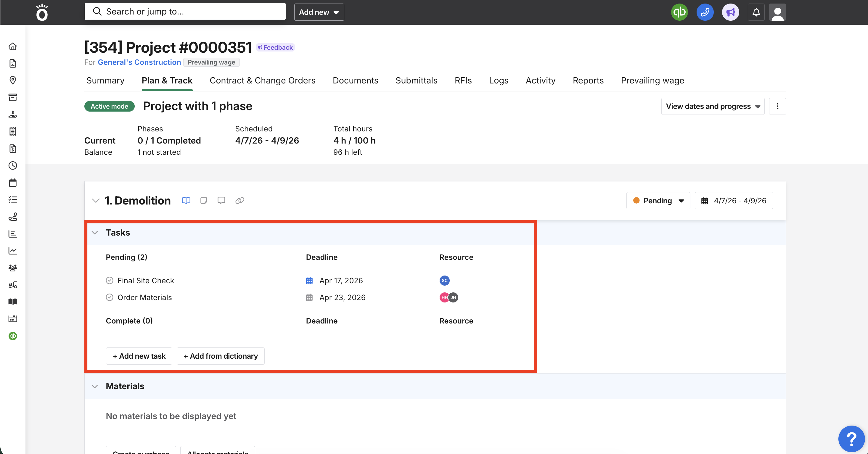Viewport: 868px width, 454px height.
Task: Switch to the Submittals tab
Action: click(x=416, y=81)
